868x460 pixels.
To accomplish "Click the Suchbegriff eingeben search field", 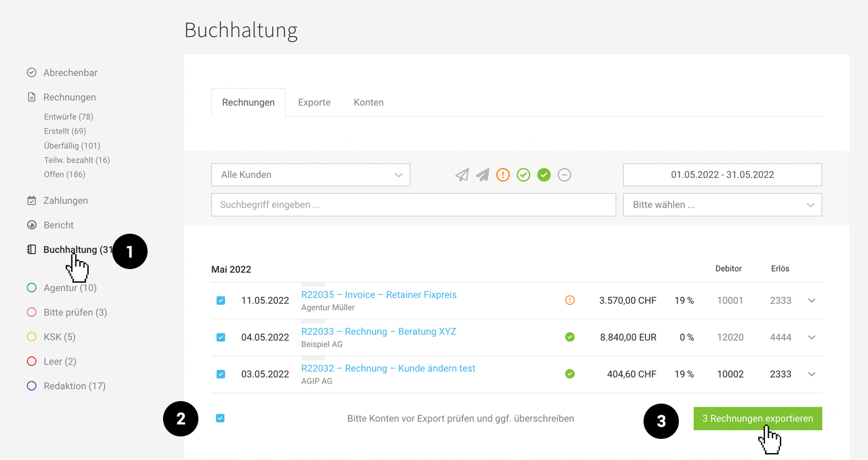I will [414, 205].
